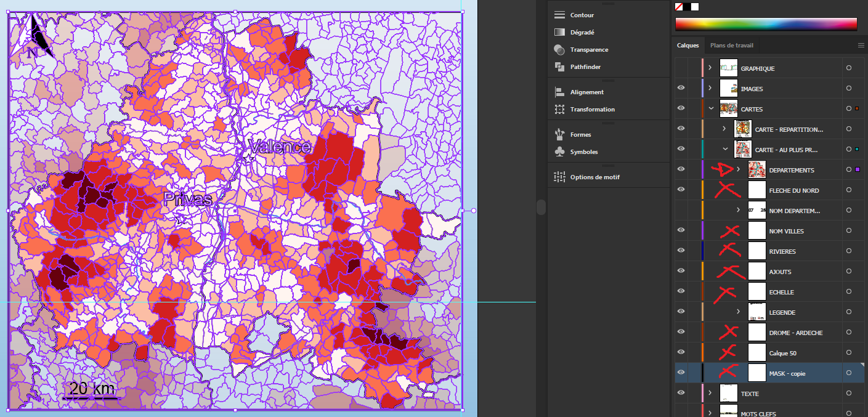Select the DROME - ARDECHE layer row
868x417 pixels.
click(x=770, y=333)
